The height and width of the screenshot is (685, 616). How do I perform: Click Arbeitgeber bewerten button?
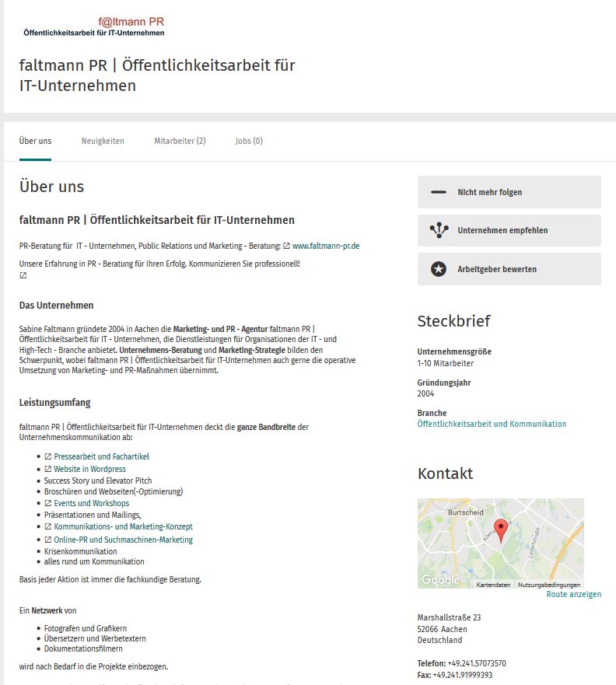tap(509, 269)
